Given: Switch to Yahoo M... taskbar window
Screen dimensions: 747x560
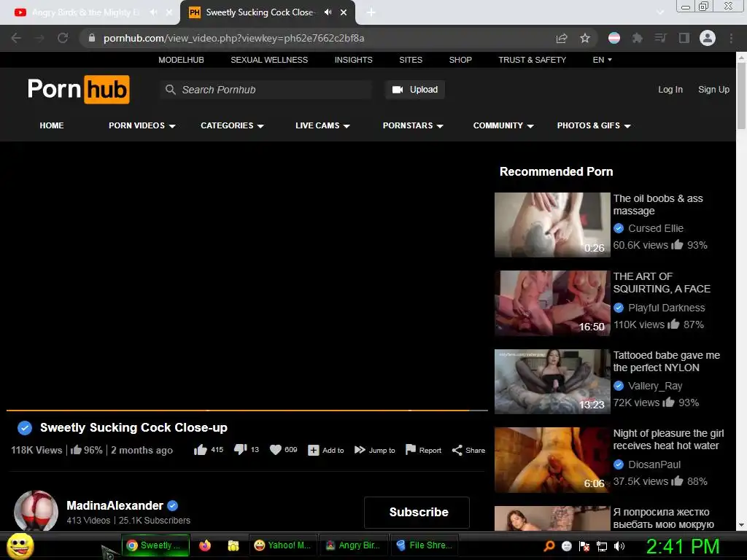Looking at the screenshot, I should click(283, 545).
